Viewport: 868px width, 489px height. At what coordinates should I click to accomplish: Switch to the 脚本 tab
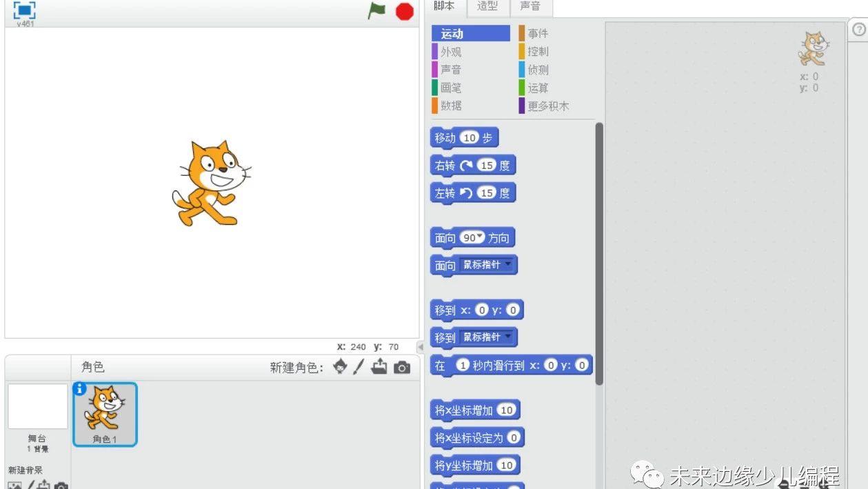(x=444, y=6)
